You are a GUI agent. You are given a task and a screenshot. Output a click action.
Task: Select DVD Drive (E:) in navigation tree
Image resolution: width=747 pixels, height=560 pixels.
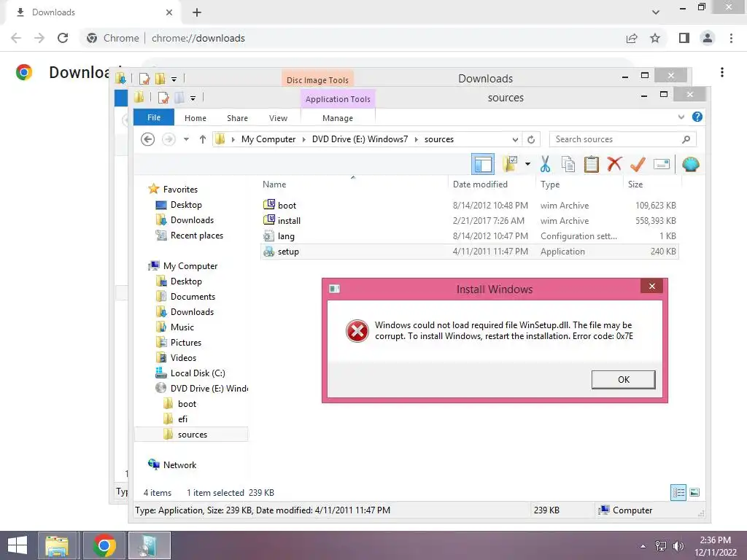click(209, 389)
